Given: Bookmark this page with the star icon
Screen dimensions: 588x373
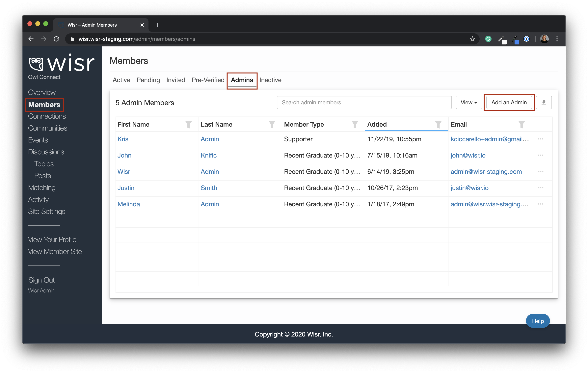Looking at the screenshot, I should pyautogui.click(x=472, y=39).
